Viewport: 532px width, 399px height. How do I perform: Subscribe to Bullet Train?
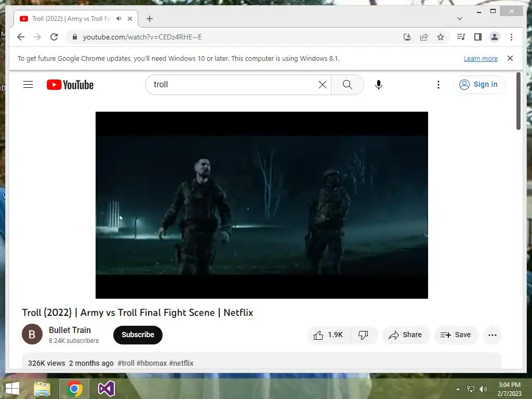coord(138,335)
